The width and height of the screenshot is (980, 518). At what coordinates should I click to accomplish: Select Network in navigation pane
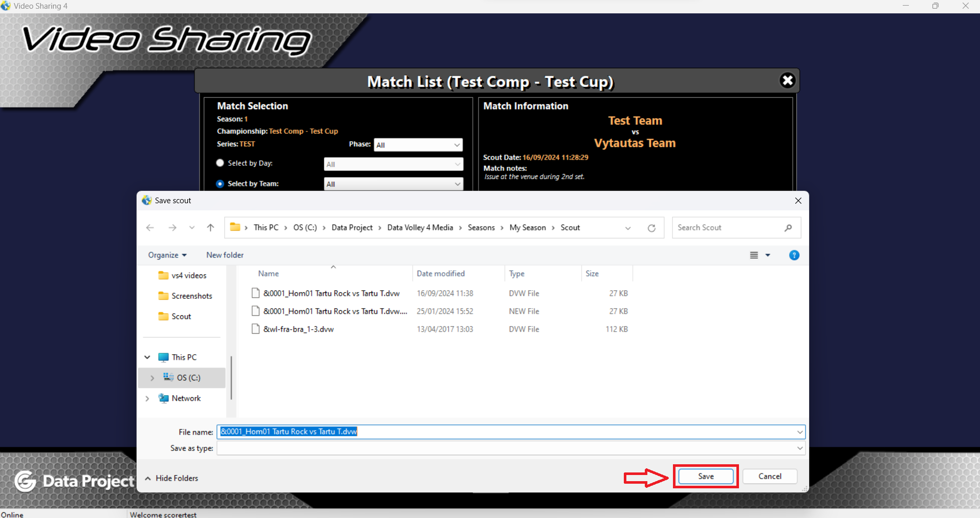(x=180, y=398)
